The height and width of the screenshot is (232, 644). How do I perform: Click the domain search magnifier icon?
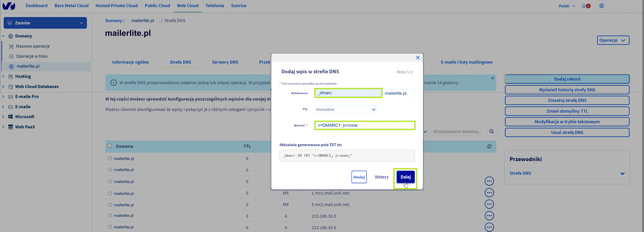pyautogui.click(x=491, y=131)
